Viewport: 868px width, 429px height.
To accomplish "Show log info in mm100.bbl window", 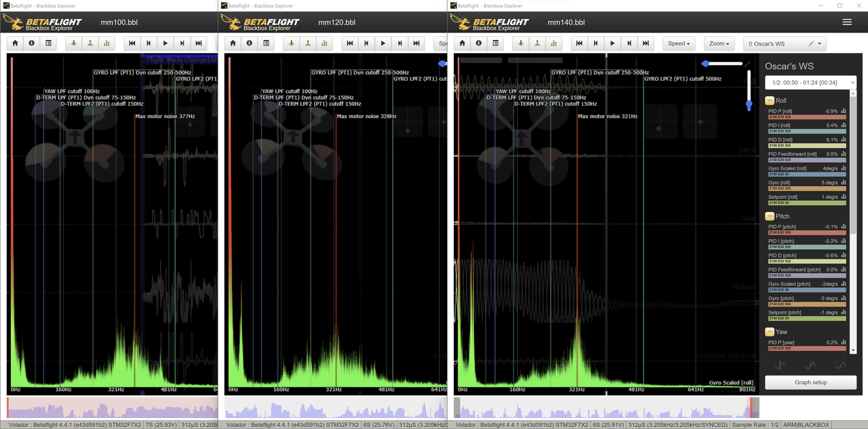I will tap(31, 43).
